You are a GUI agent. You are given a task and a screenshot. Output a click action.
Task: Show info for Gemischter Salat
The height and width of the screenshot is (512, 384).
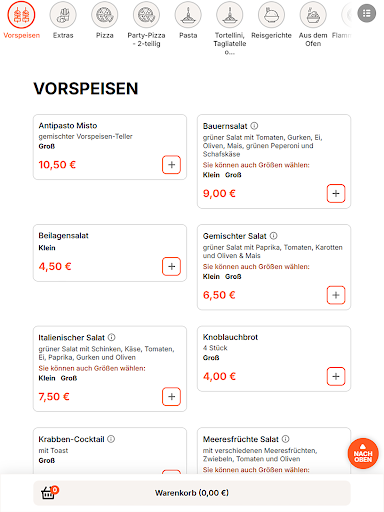click(x=274, y=236)
